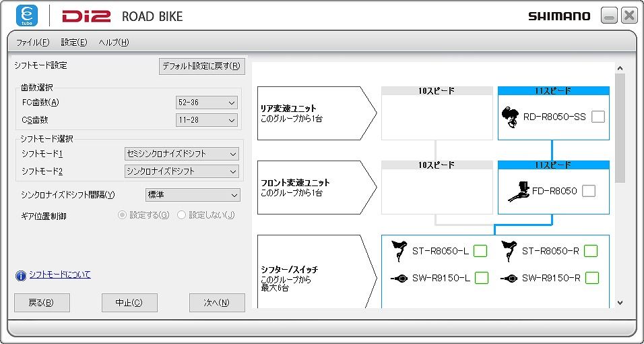Open the シンクロナイズドシフト間隔 標準 dropdown
The image size is (644, 344).
pyautogui.click(x=193, y=195)
